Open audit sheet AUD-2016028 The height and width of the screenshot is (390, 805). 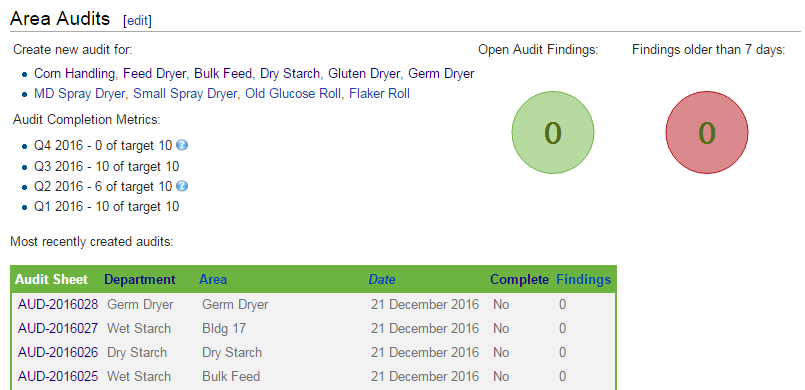58,305
